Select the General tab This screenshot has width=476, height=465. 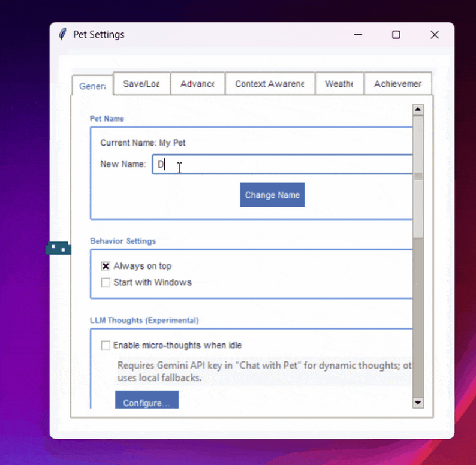pyautogui.click(x=92, y=86)
